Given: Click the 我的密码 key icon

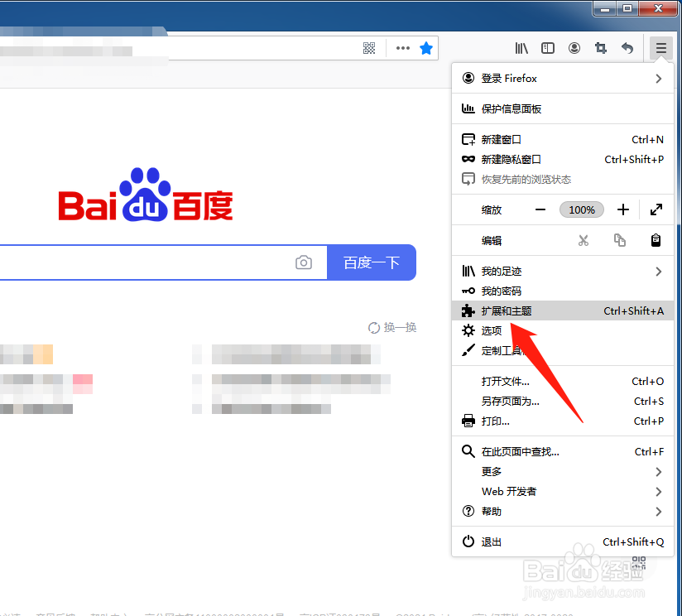Looking at the screenshot, I should 468,291.
